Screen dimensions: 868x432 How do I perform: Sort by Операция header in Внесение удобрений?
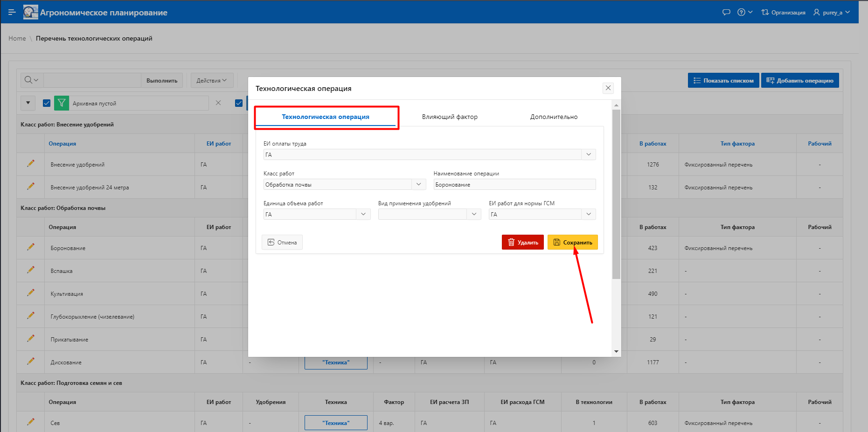tap(62, 144)
